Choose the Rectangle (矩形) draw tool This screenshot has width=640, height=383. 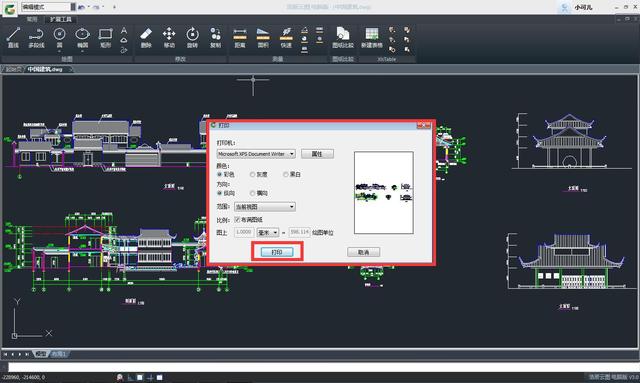pos(105,37)
